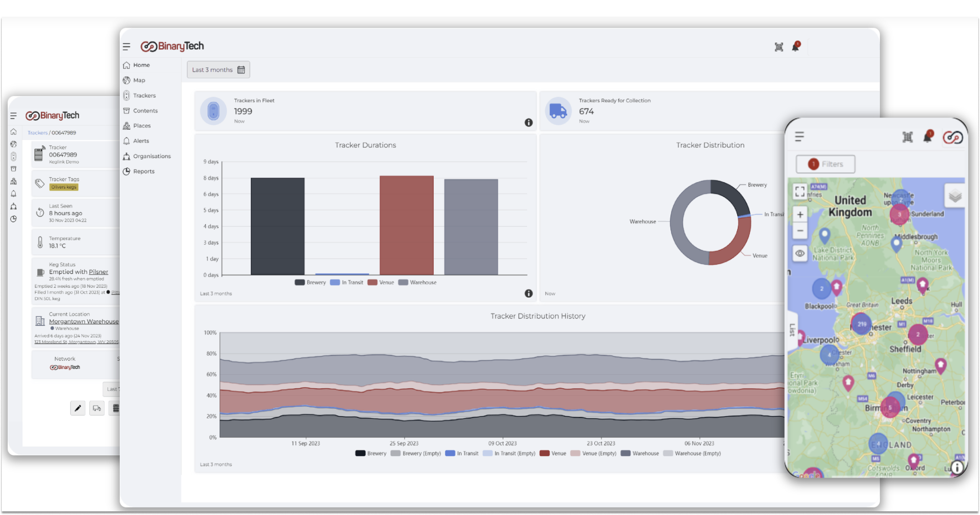This screenshot has width=980, height=515.
Task: Click the truck icon button below the tracker details
Action: click(96, 408)
